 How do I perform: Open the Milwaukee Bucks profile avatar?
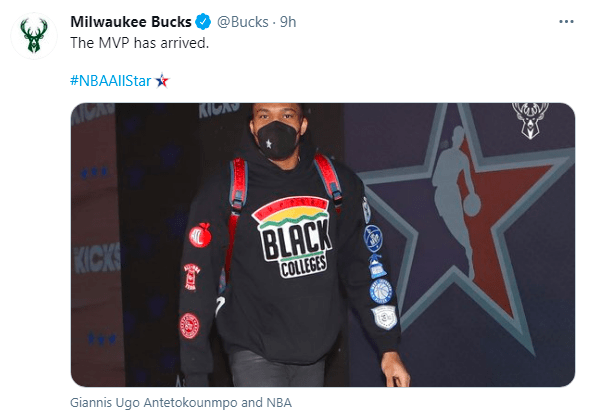[34, 36]
